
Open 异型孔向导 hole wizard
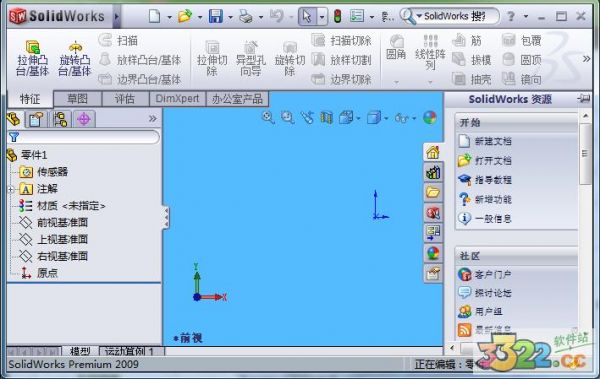[251, 58]
